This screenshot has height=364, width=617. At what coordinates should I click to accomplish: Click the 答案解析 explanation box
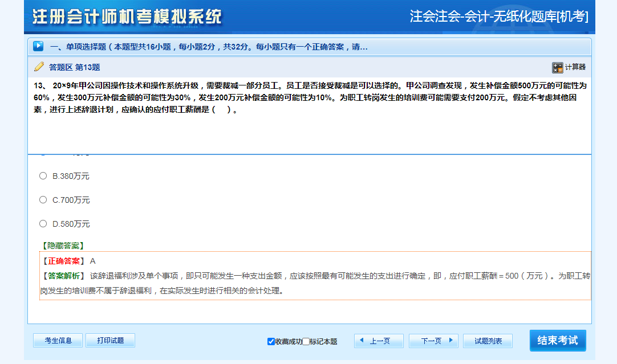[x=315, y=283]
